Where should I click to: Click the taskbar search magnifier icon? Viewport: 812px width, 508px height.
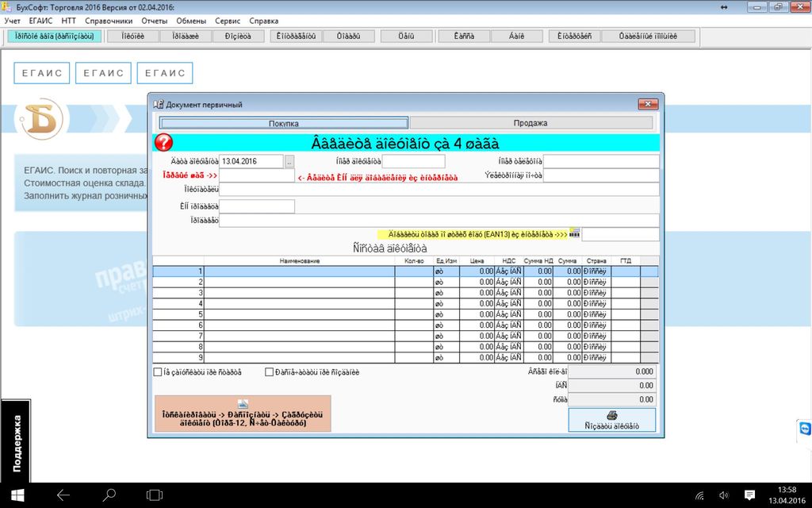tap(109, 495)
